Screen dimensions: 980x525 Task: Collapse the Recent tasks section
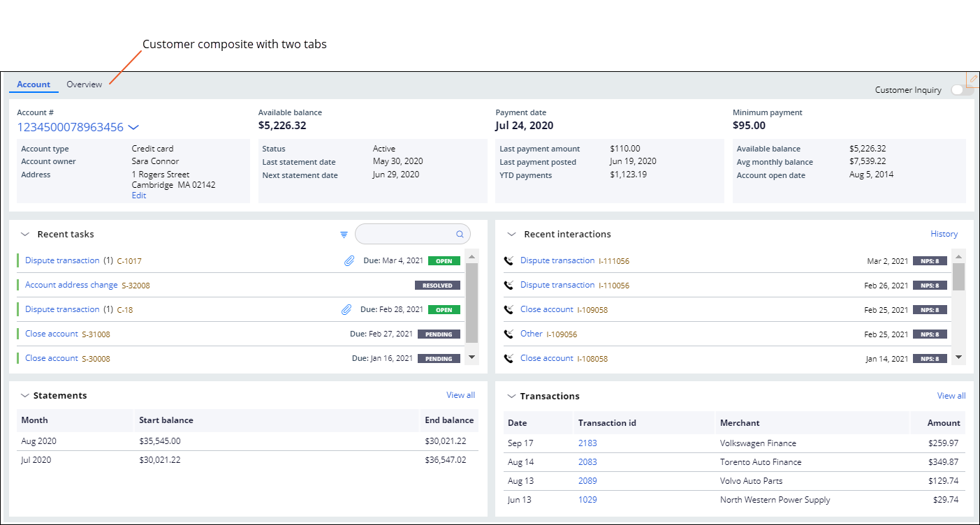coord(25,235)
